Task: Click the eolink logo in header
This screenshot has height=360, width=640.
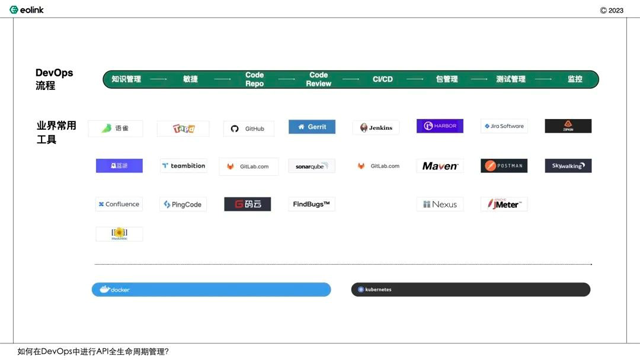Action: click(27, 10)
